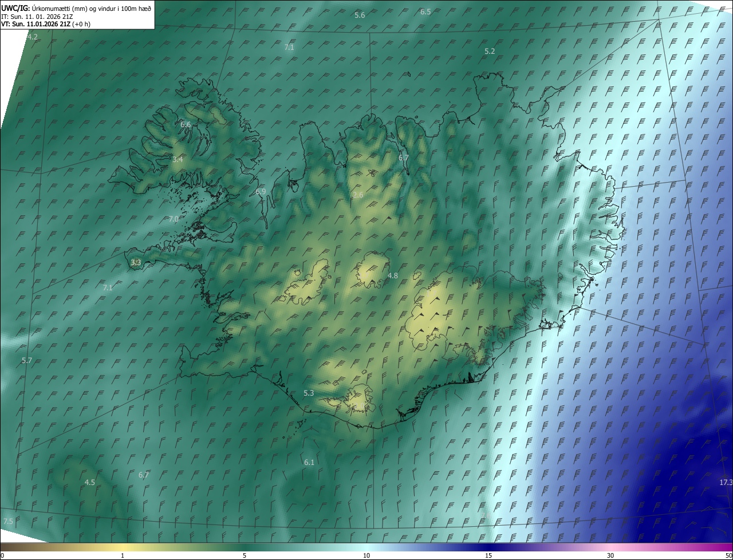
Task: Click the 3.3 value on the western peninsula
Action: coord(136,263)
